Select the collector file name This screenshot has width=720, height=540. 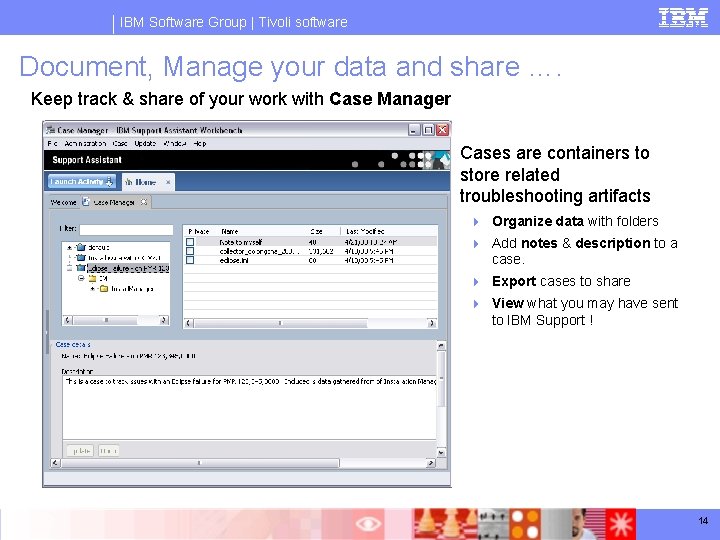(259, 251)
